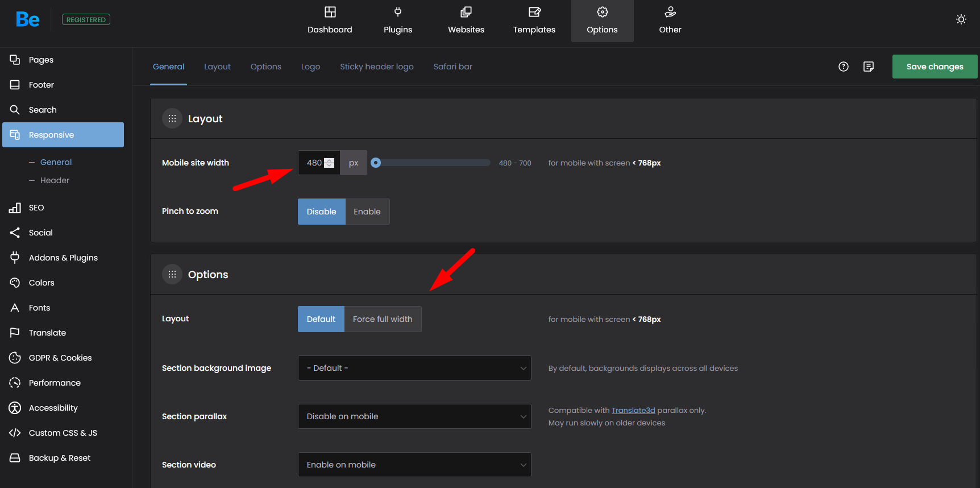Switch to the Logo tab
Viewport: 980px width, 488px height.
click(x=310, y=67)
